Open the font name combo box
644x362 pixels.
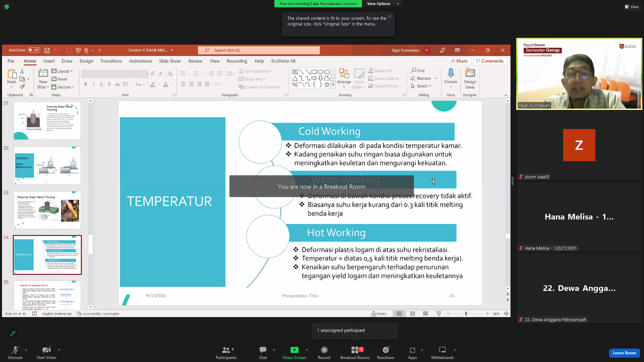(x=107, y=74)
